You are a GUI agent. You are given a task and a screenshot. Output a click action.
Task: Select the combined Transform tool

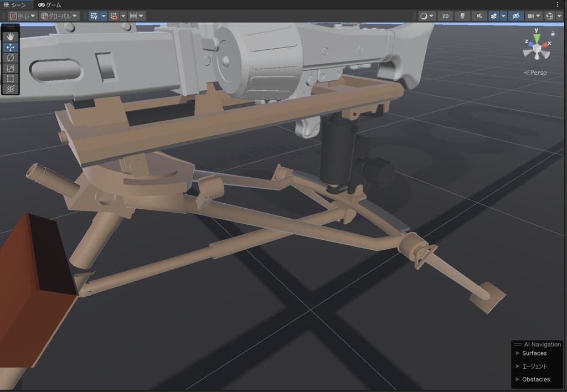coord(11,89)
